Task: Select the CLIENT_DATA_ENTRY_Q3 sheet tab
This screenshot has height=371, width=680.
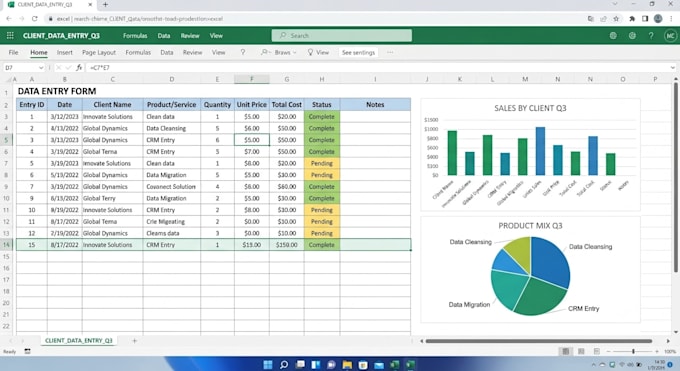Action: click(x=78, y=341)
